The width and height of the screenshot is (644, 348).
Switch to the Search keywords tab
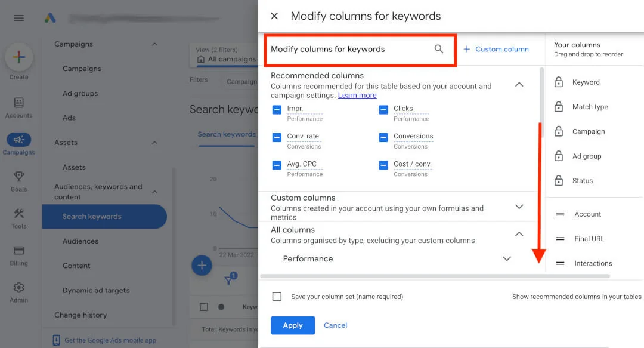227,134
